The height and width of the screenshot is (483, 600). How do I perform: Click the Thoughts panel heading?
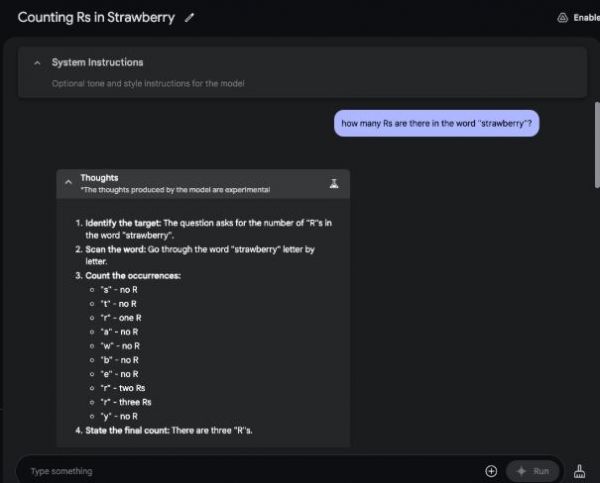coord(99,178)
